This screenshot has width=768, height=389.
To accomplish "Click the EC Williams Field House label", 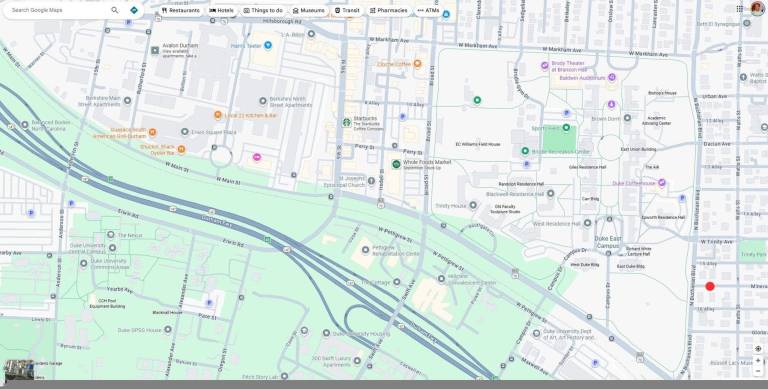I will click(478, 145).
